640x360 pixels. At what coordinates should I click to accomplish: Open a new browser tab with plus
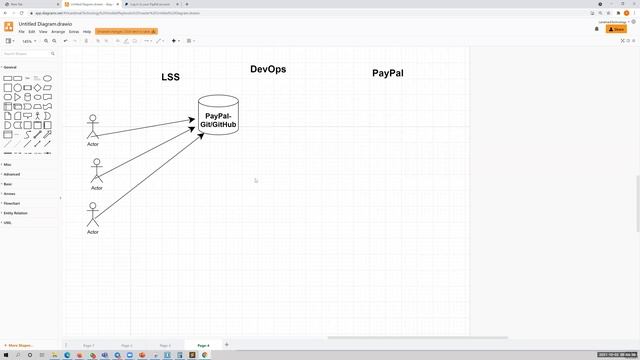(x=187, y=4)
